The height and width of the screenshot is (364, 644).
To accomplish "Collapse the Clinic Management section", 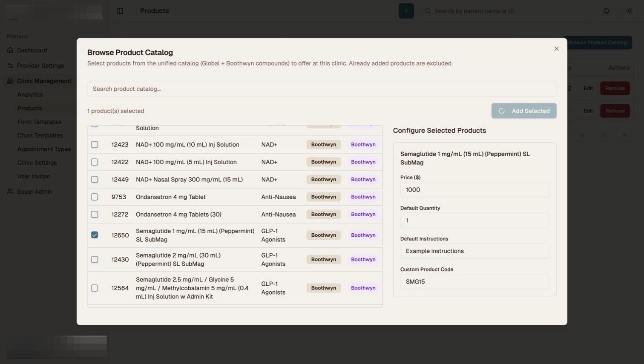I will pyautogui.click(x=44, y=81).
